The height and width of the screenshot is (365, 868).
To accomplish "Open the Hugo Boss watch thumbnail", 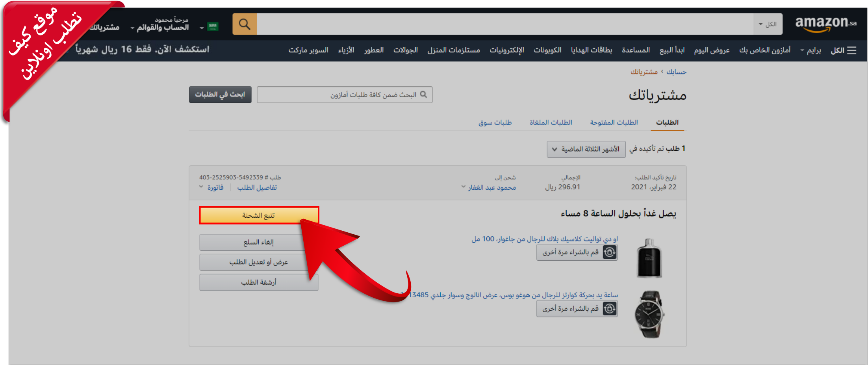I will pos(649,314).
